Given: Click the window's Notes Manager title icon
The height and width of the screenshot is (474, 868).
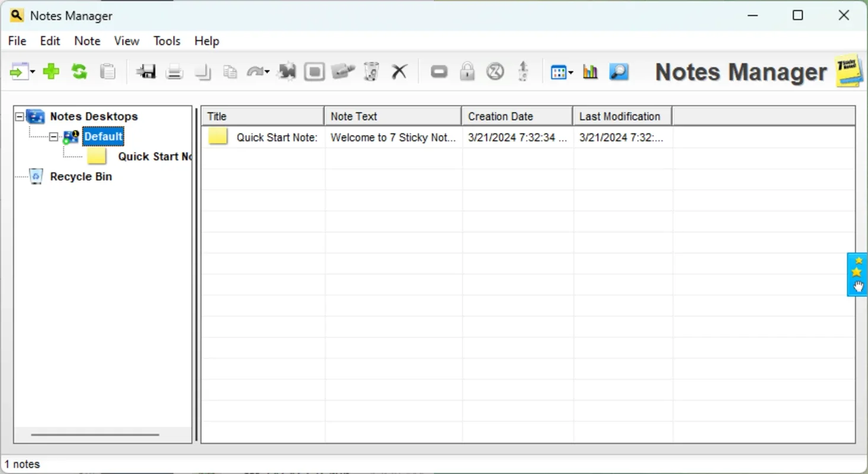Looking at the screenshot, I should coord(17,15).
